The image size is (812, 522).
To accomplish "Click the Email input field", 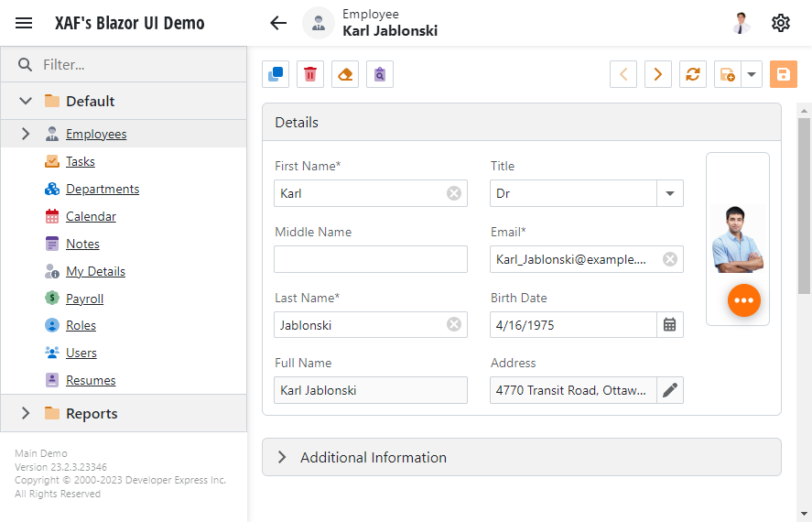I will click(x=587, y=259).
